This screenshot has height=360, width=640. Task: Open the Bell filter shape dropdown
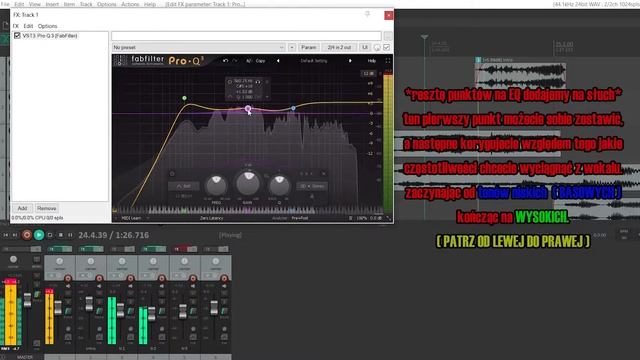(x=184, y=186)
